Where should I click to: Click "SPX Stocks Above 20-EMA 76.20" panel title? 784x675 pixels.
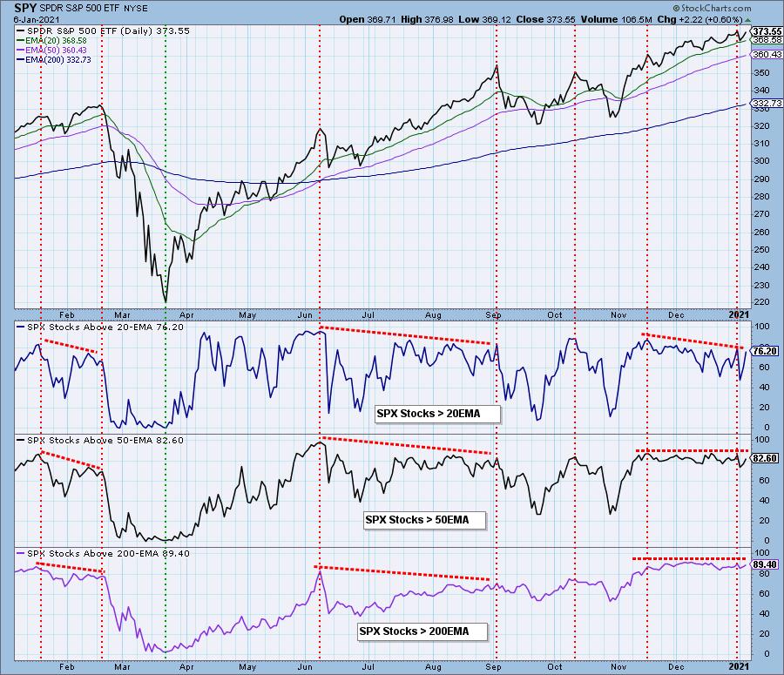point(100,327)
